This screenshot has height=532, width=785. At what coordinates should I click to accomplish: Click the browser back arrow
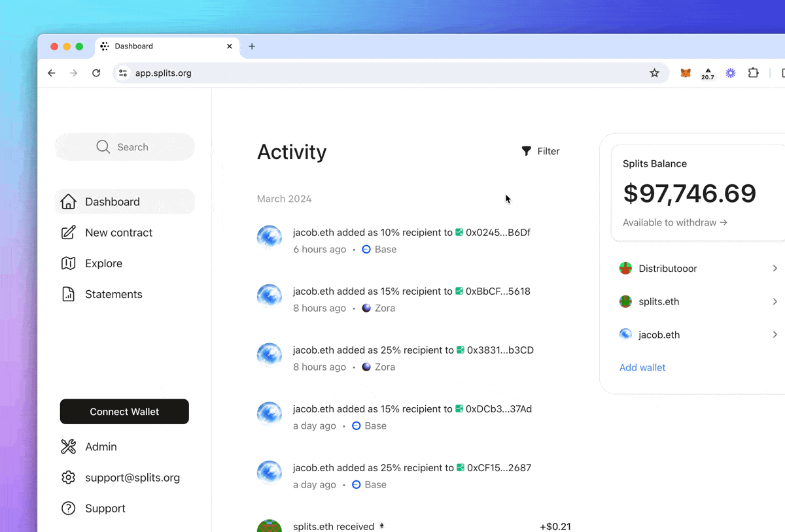point(52,73)
